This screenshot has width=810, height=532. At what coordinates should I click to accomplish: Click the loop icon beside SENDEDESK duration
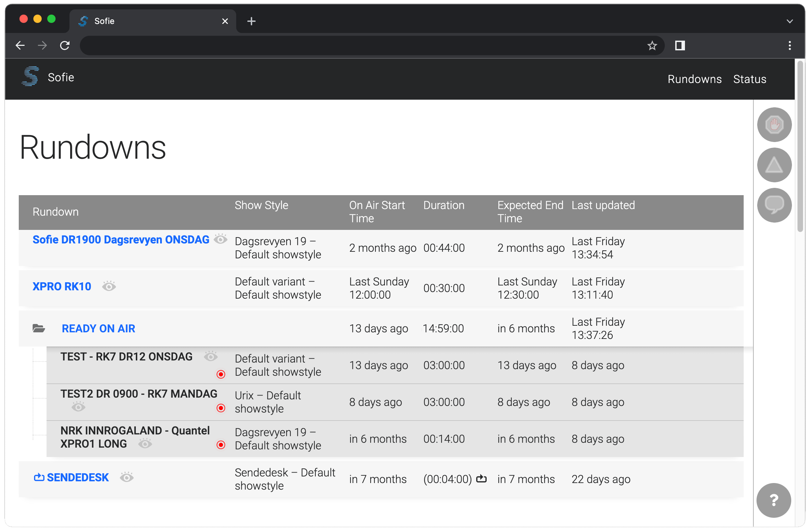tap(481, 479)
